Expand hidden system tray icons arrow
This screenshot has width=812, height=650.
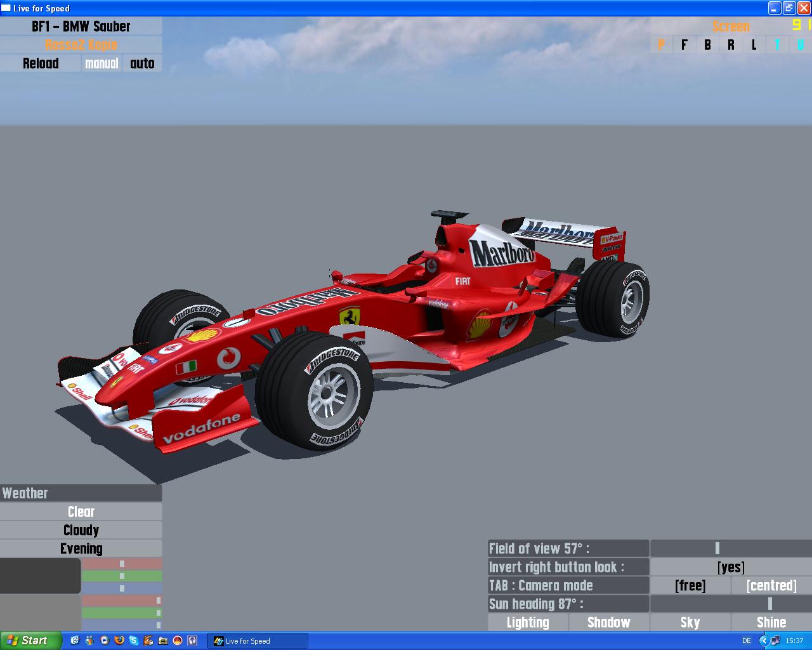point(763,641)
